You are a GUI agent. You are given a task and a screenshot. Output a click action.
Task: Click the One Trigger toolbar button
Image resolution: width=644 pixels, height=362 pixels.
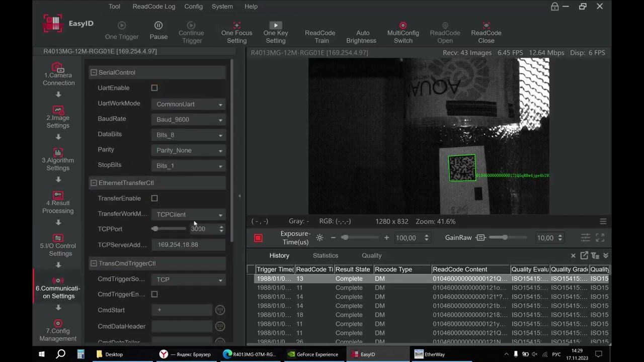point(122,30)
